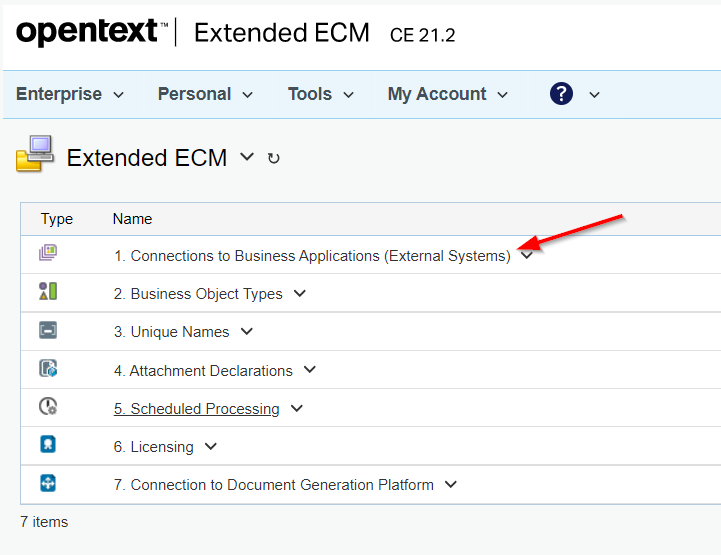Screen dimensions: 721x555
Task: Click the refresh icon beside Extended ECM title
Action: [x=274, y=159]
